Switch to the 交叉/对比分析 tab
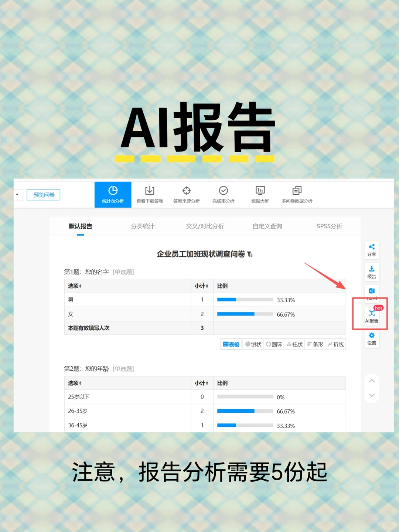The height and width of the screenshot is (532, 399). coord(205,226)
